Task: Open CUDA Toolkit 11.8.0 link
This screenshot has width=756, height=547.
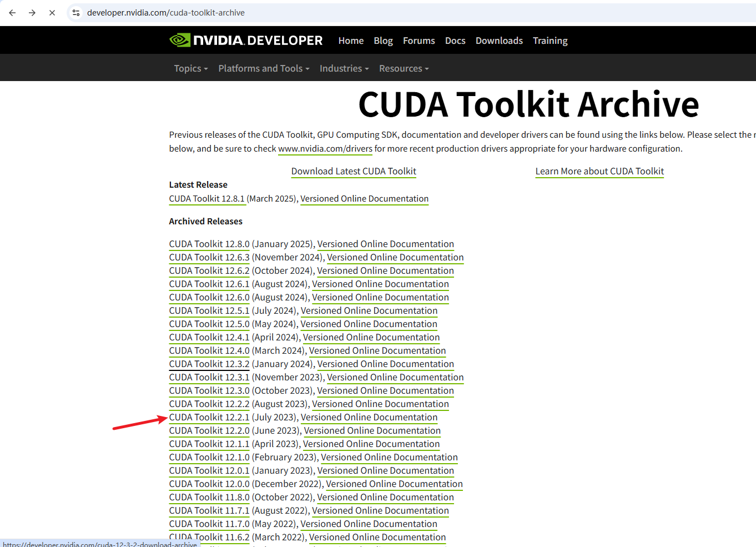Action: tap(209, 497)
